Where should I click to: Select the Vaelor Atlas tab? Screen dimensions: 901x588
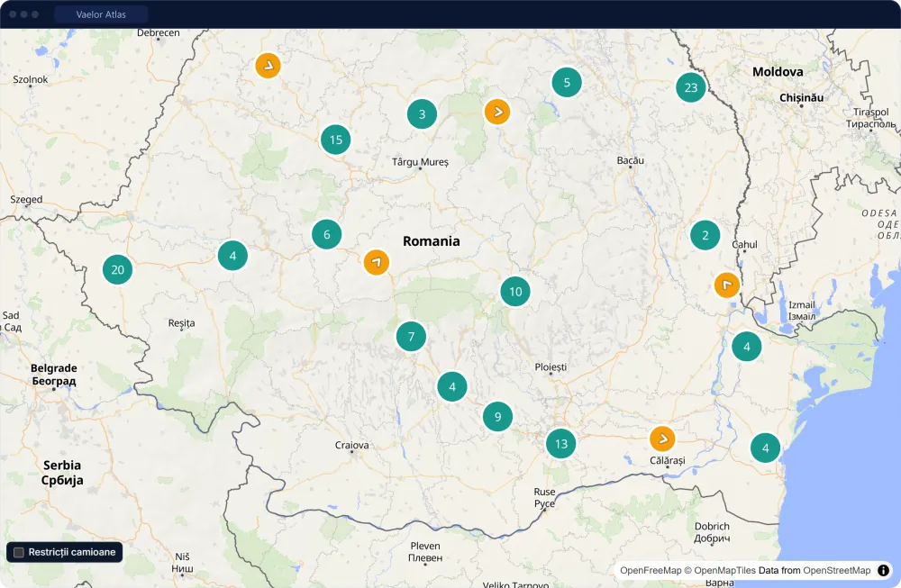tap(101, 14)
